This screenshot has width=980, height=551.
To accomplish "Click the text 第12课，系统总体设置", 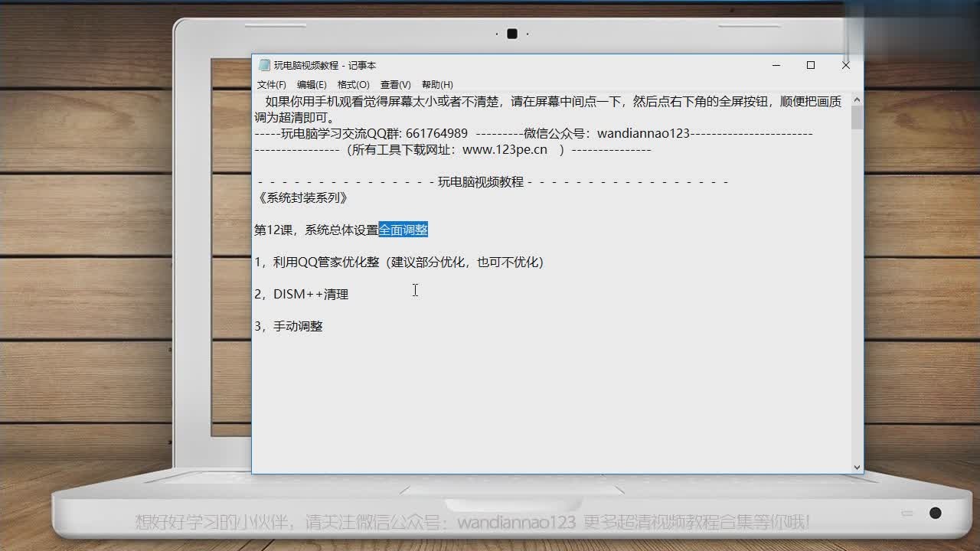I will click(316, 230).
